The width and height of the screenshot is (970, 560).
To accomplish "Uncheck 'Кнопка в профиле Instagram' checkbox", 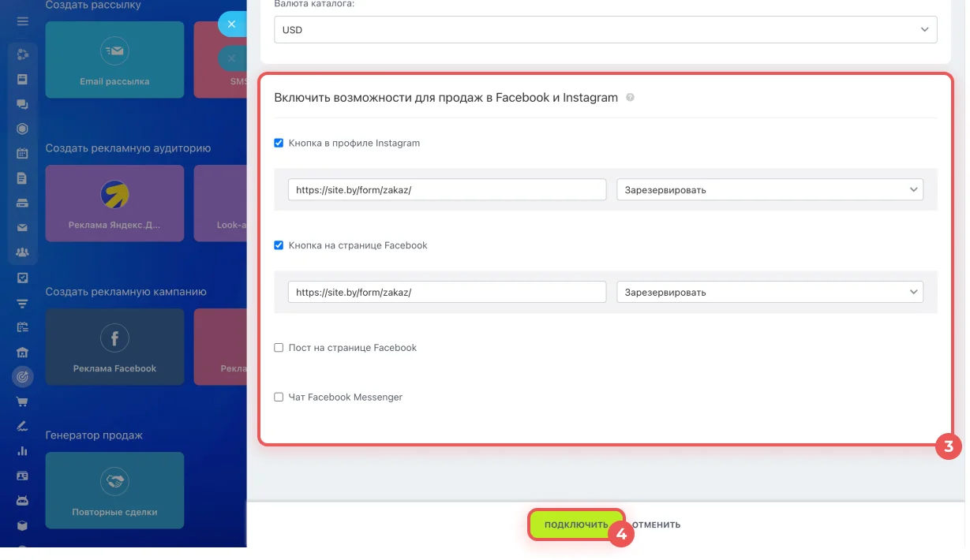I will (279, 144).
